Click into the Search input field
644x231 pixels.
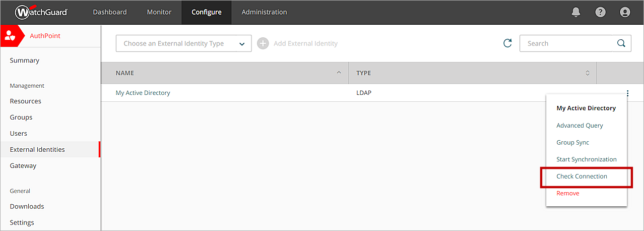tap(565, 43)
